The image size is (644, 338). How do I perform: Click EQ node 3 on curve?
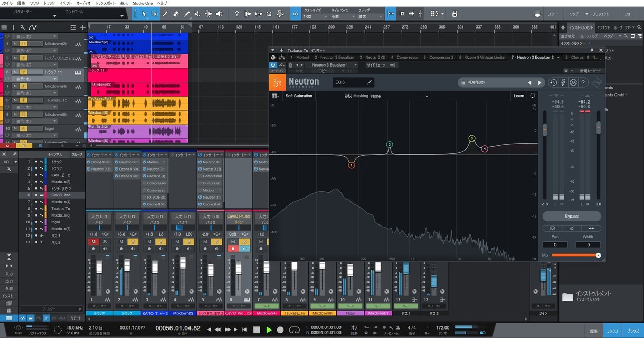pos(472,138)
